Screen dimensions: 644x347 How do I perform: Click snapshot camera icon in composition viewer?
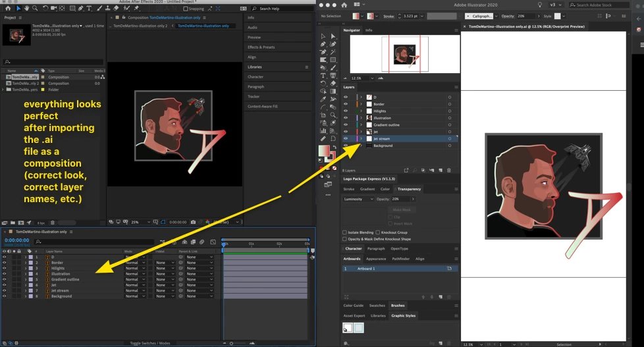(193, 222)
